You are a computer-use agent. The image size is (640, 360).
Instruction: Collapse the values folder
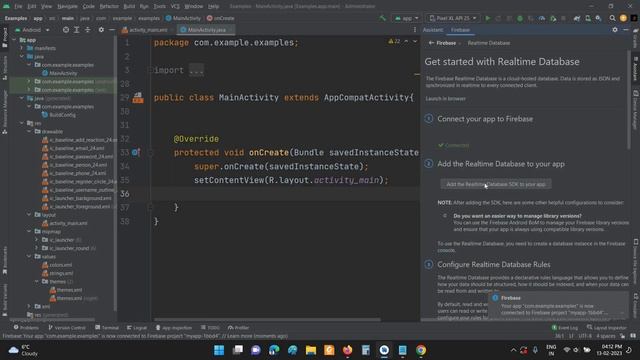[x=29, y=256]
